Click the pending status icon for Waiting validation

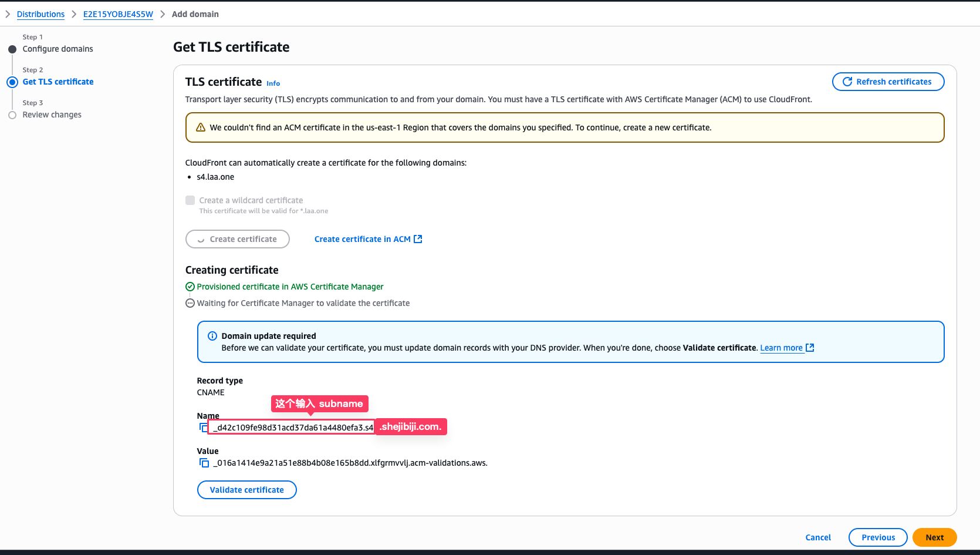point(190,303)
